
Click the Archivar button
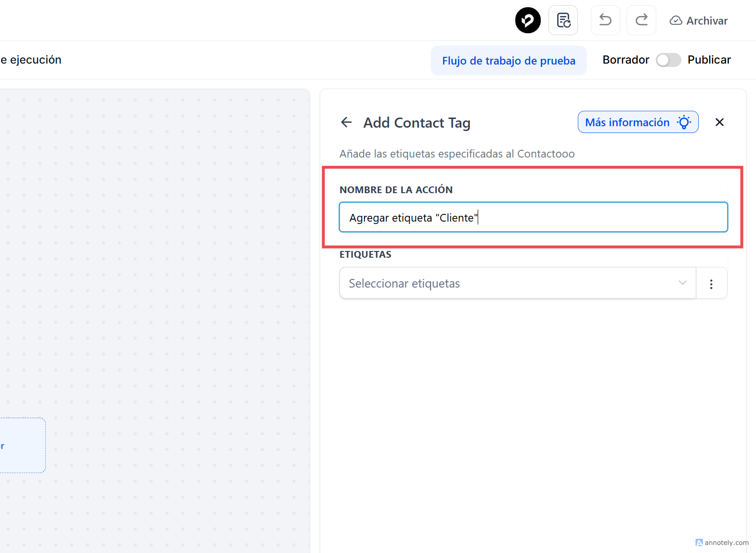(699, 21)
